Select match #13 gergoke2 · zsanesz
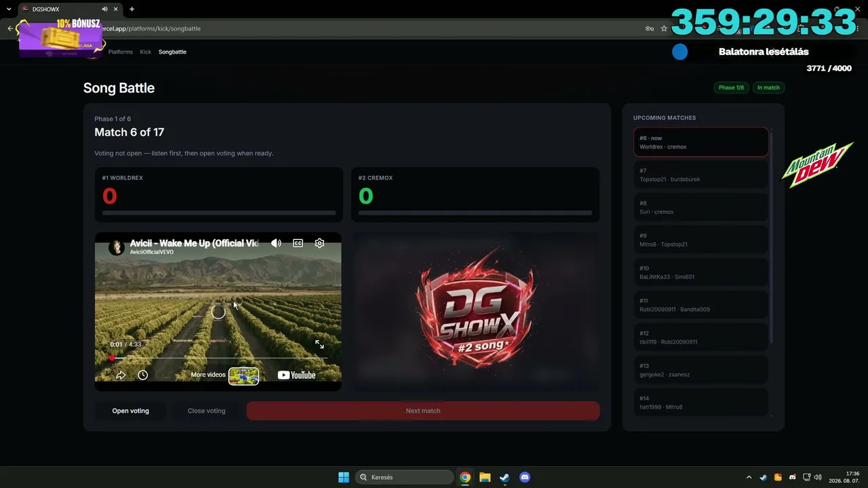 (701, 370)
